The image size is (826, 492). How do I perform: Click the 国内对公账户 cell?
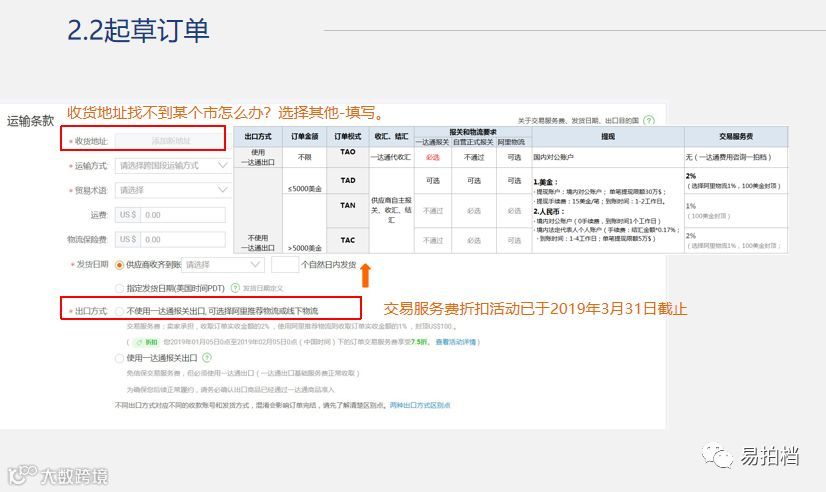[x=608, y=157]
